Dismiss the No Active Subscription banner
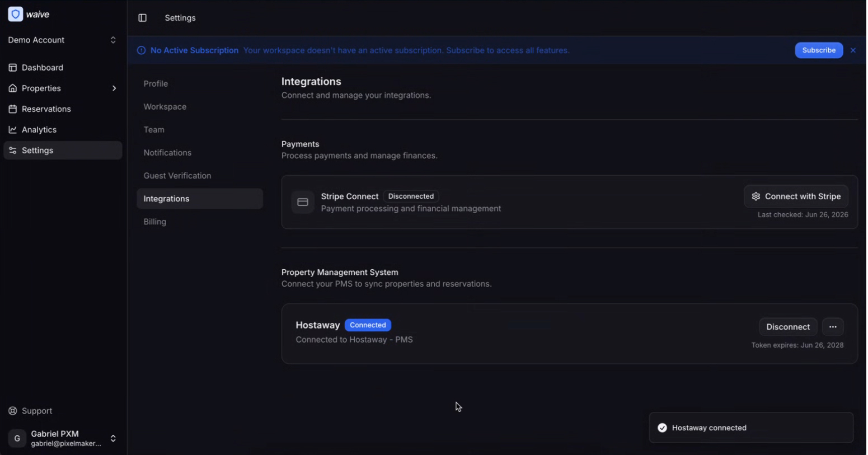 [853, 50]
